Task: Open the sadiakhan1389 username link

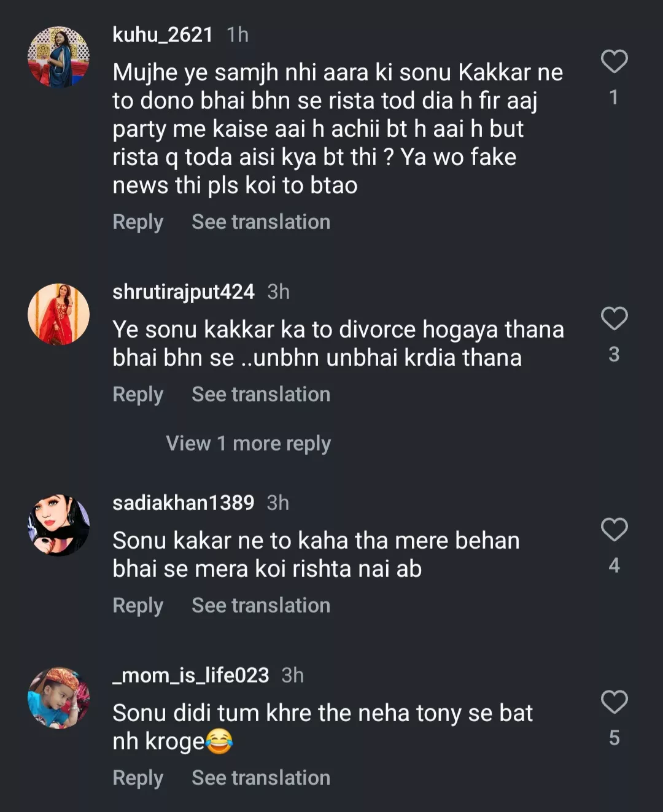Action: [x=183, y=503]
